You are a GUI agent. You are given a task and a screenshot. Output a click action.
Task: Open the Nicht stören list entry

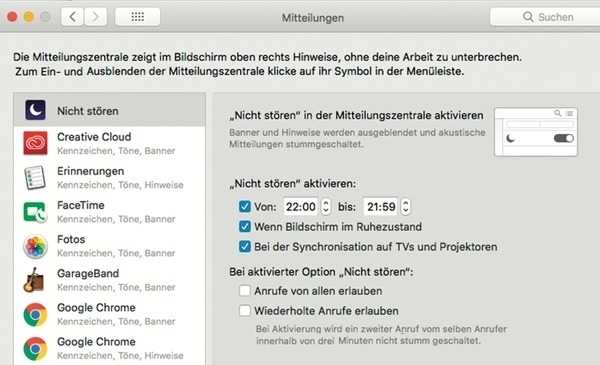click(x=109, y=110)
